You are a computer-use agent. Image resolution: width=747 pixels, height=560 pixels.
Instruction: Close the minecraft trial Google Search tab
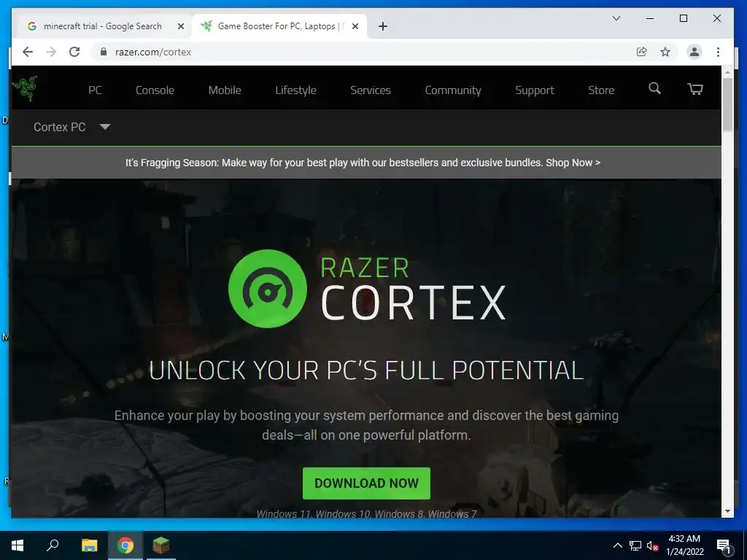[181, 26]
